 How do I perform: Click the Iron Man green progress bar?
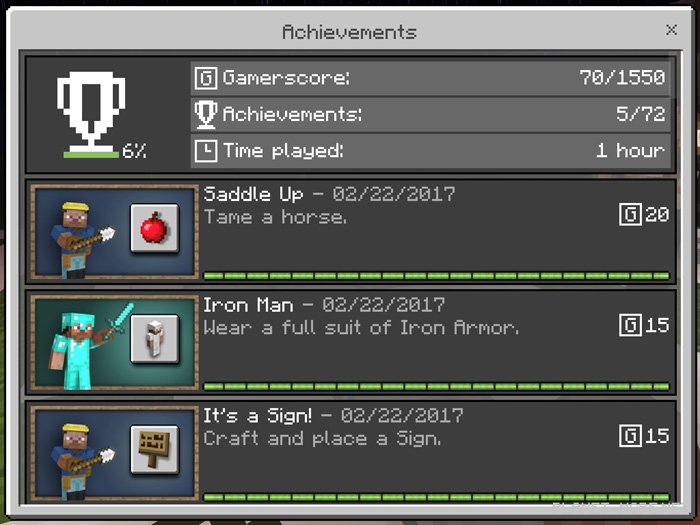tap(436, 387)
